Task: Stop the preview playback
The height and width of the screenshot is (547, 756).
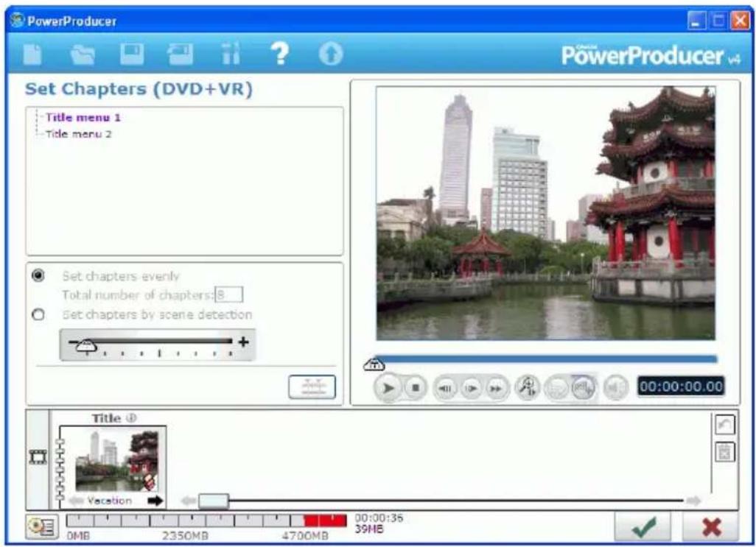Action: click(415, 387)
